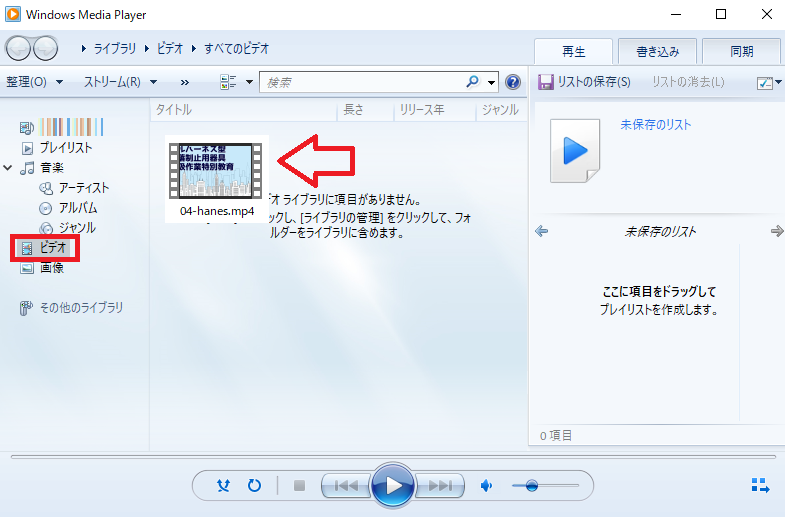Viewport: 785px width, 517px height.
Task: Click the ライブラリ breadcrumb
Action: click(x=115, y=49)
